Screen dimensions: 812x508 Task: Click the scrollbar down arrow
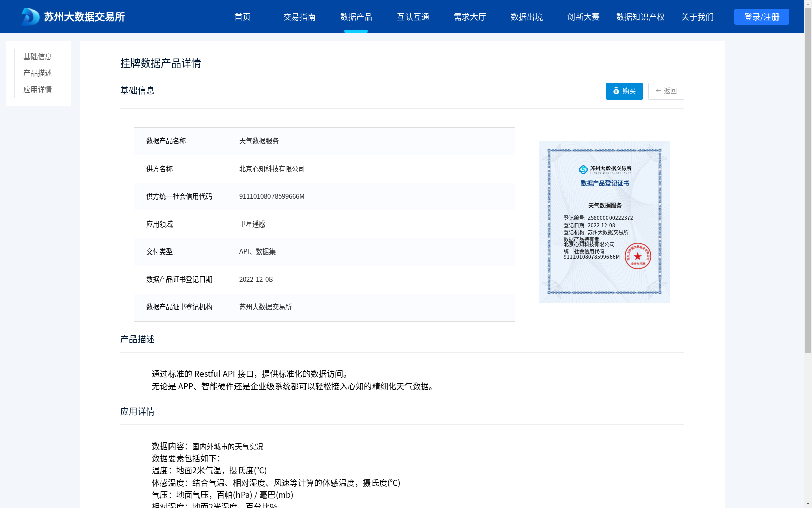808,504
